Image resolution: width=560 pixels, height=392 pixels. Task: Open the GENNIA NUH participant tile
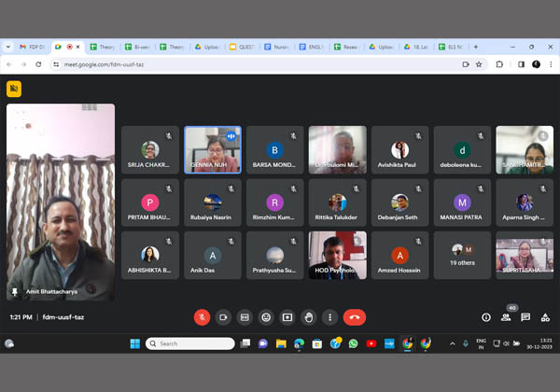coord(213,150)
